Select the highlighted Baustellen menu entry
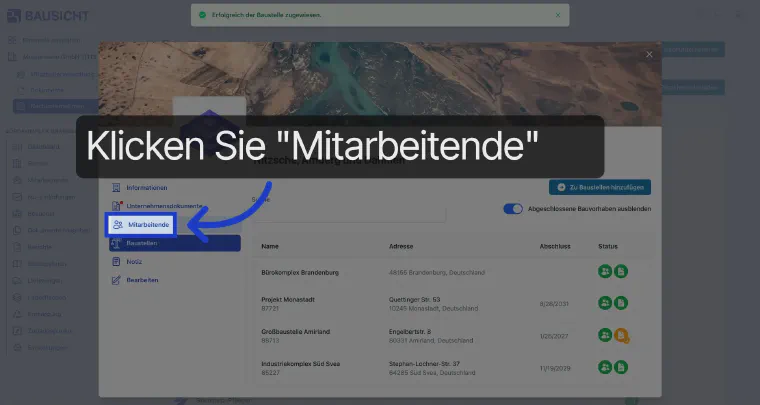The width and height of the screenshot is (760, 405). pos(175,243)
